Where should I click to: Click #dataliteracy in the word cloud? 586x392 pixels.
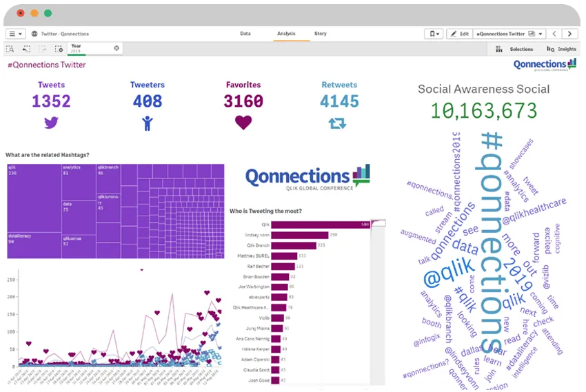[x=522, y=351]
